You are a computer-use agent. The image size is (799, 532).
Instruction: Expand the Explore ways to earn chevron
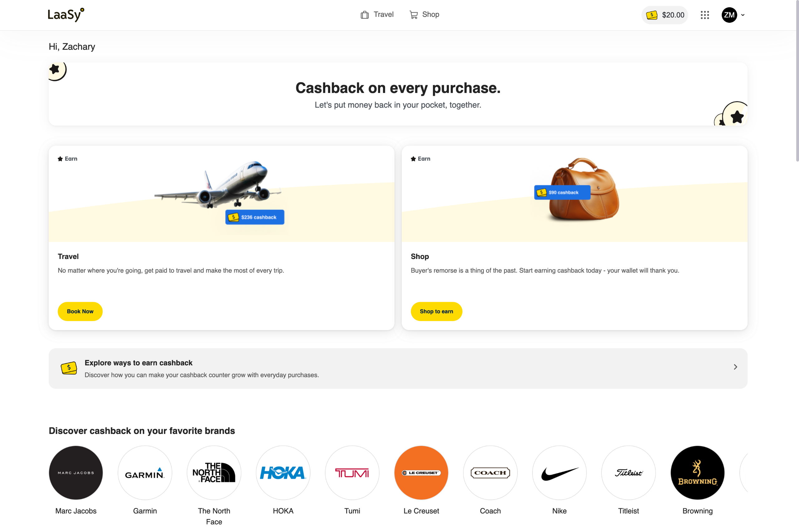[x=735, y=367]
